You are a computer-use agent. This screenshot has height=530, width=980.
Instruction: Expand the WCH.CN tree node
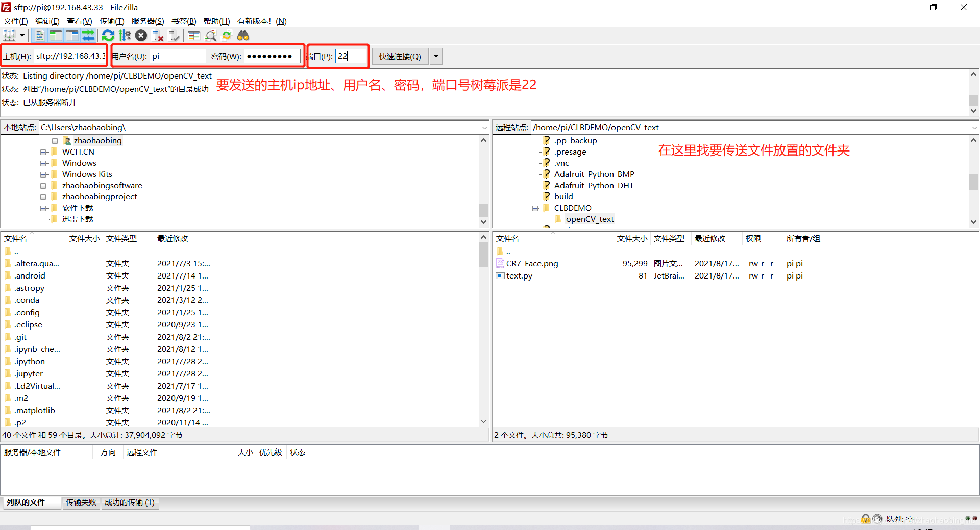pyautogui.click(x=43, y=152)
